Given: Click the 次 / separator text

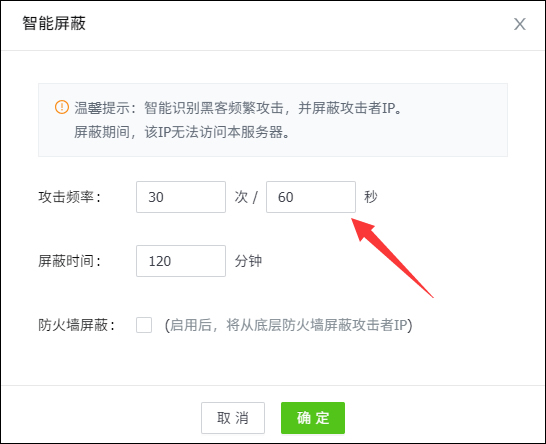Looking at the screenshot, I should click(x=246, y=197).
